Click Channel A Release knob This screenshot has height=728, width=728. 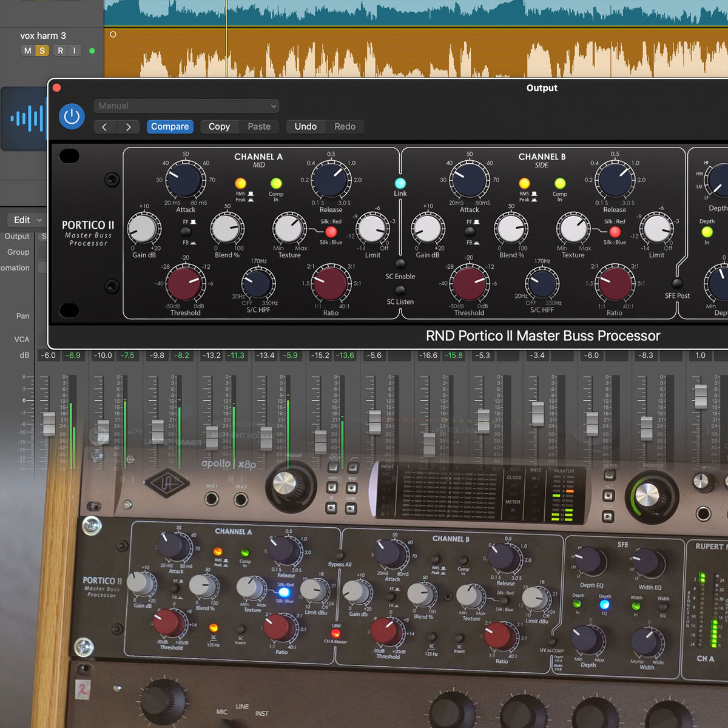click(331, 179)
